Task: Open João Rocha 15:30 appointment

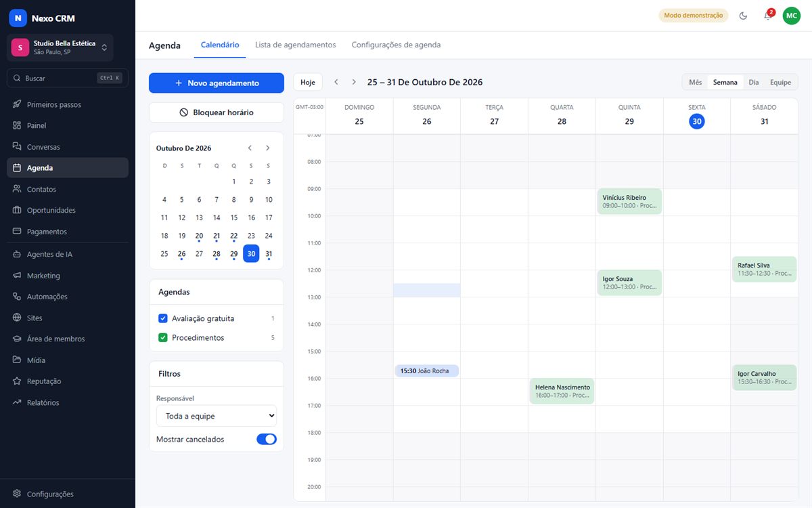Action: tap(427, 371)
